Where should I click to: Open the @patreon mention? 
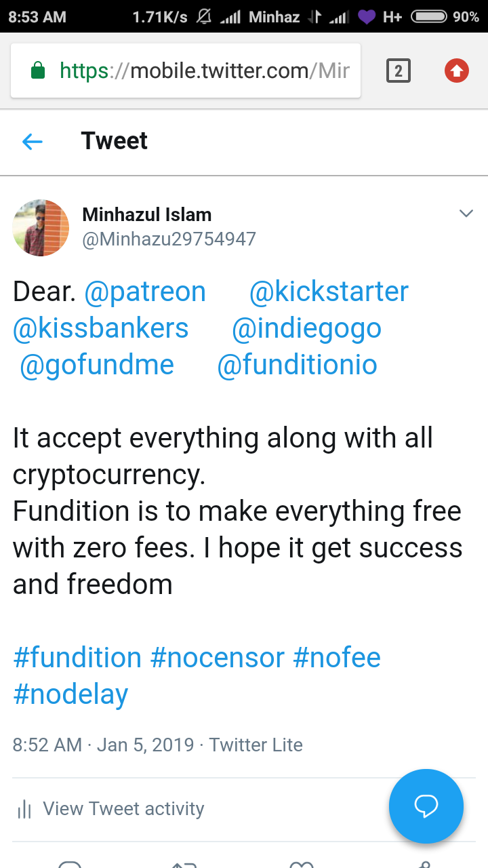click(x=144, y=292)
